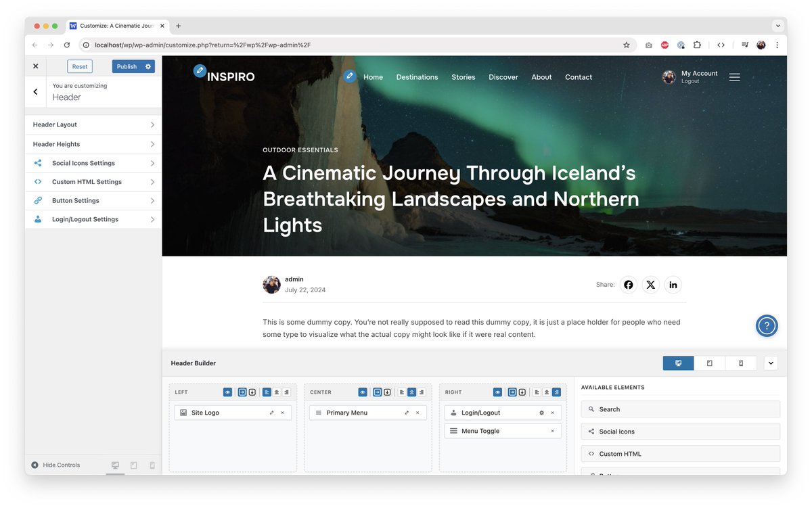
Task: Remove Site Logo from the Left column
Action: (282, 413)
